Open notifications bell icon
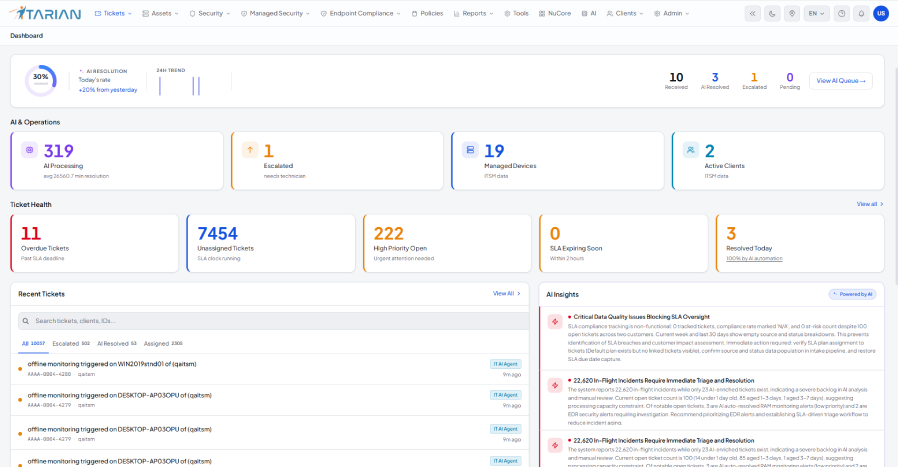Viewport: 898px width, 467px height. (861, 13)
